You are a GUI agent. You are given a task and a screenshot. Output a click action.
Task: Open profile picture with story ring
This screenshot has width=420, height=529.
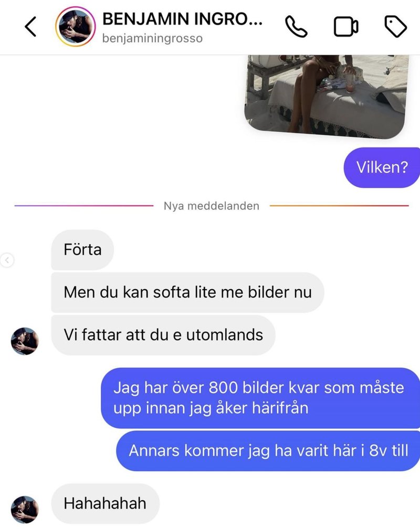pyautogui.click(x=76, y=27)
